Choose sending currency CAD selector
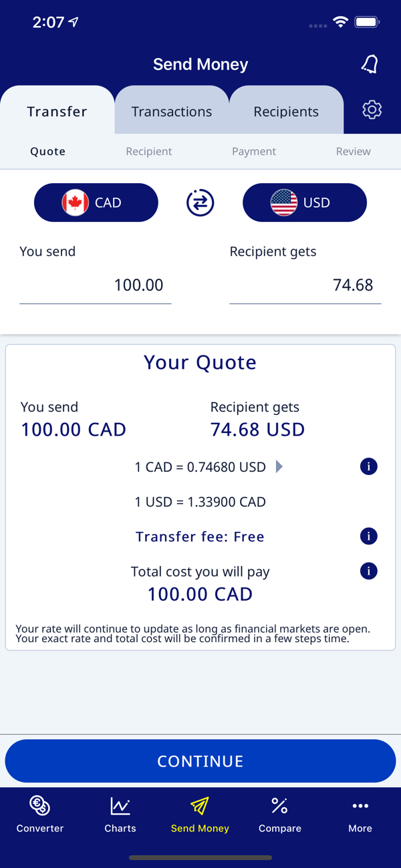 96,202
